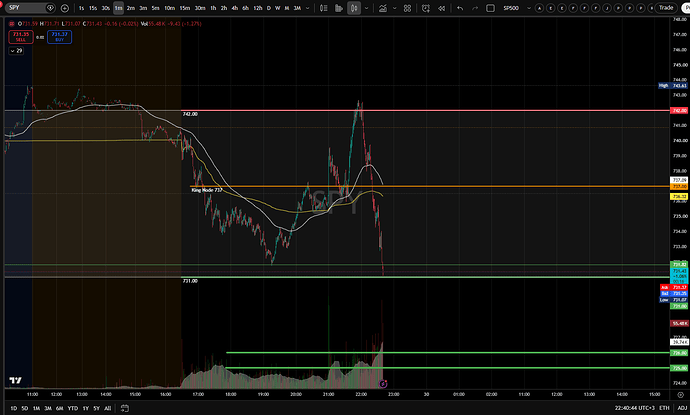Set chart interval to 1h
The image size is (690, 415).
point(213,8)
